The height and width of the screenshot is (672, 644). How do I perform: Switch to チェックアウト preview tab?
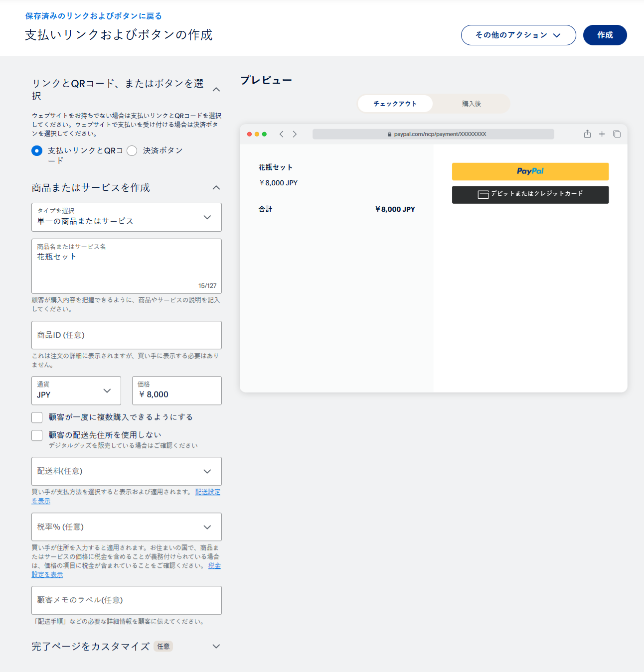[x=395, y=104]
